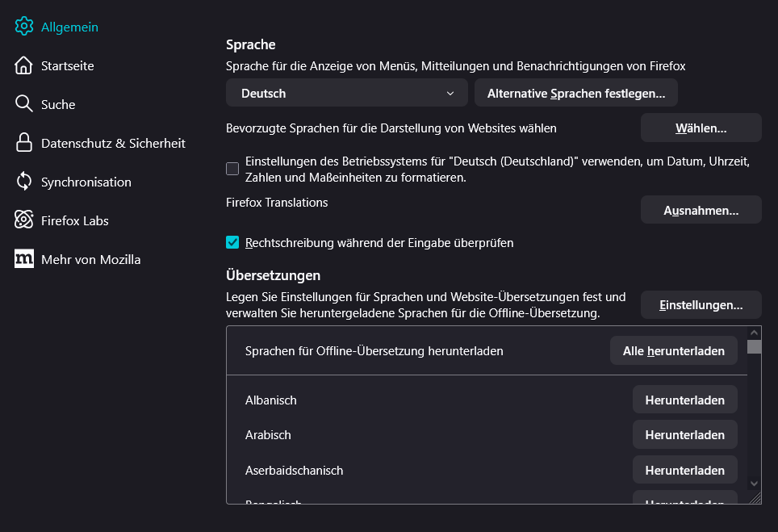The image size is (778, 532).
Task: Click the Mozilla 'm' logo icon
Action: point(24,259)
